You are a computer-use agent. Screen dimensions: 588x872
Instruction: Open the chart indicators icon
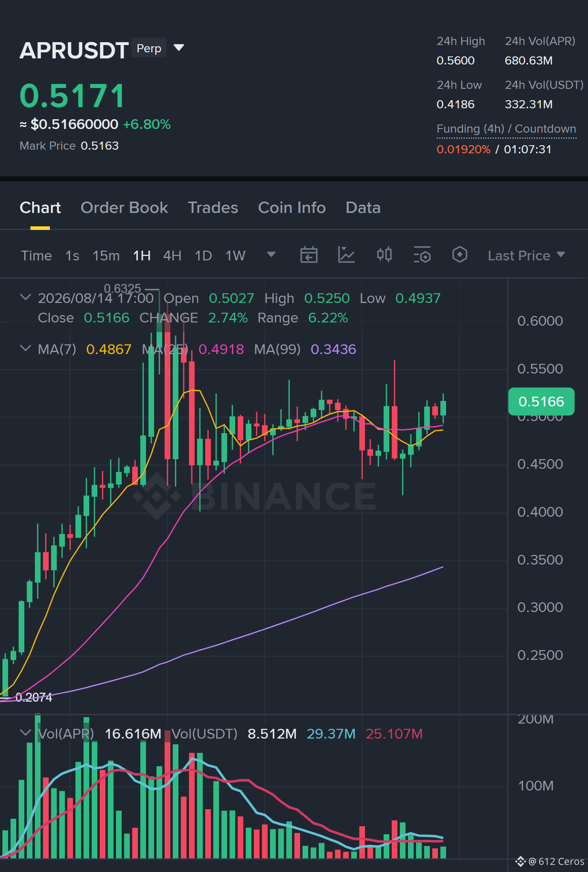tap(346, 255)
